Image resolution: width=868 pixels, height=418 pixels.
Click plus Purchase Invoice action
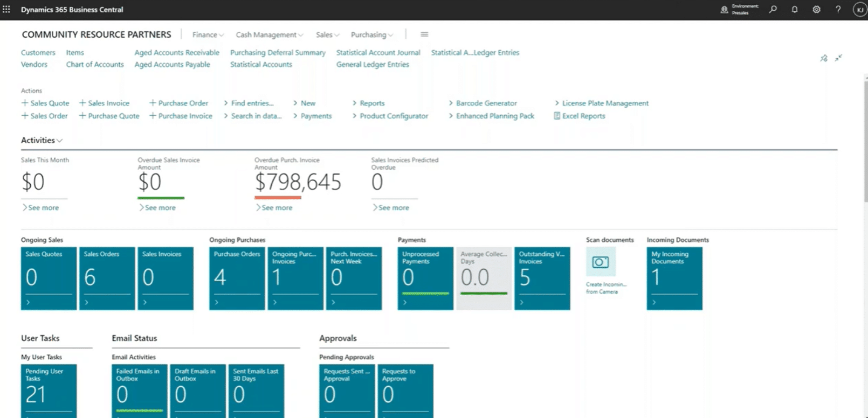[x=181, y=116]
